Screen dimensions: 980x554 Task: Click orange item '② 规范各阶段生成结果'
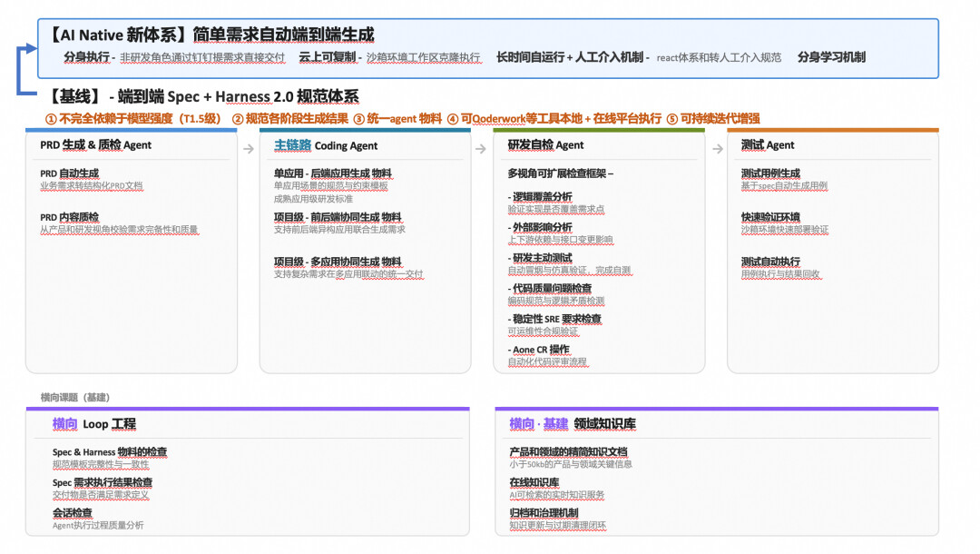290,118
